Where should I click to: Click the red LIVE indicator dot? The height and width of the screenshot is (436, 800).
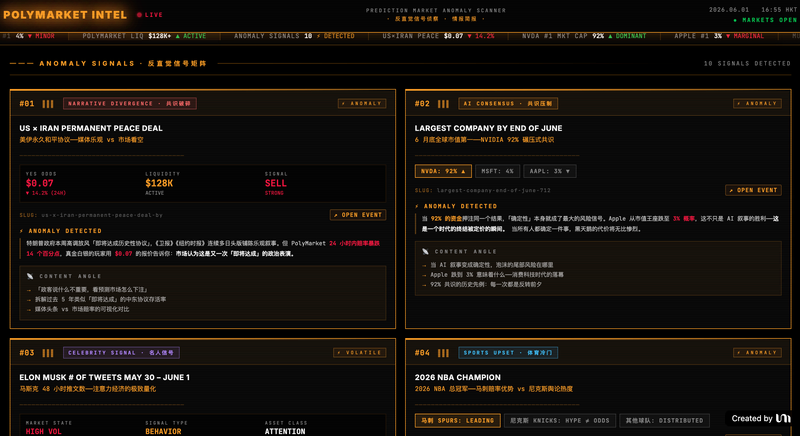coord(139,15)
